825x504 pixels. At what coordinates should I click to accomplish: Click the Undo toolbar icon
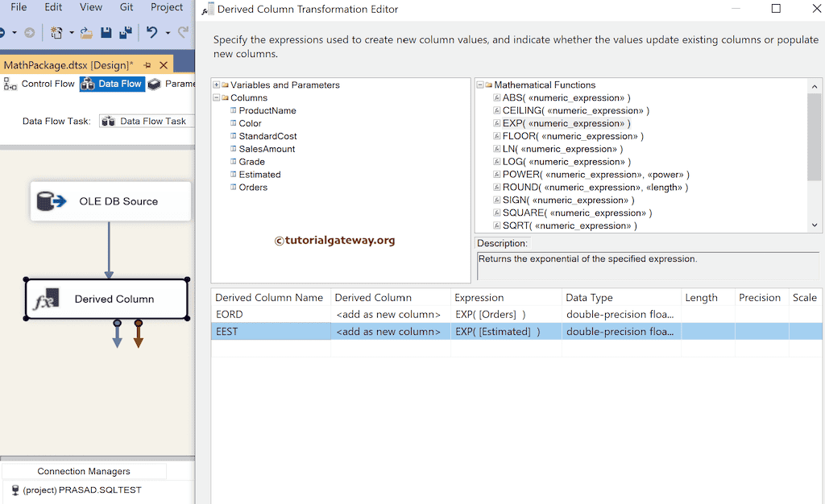(x=152, y=32)
